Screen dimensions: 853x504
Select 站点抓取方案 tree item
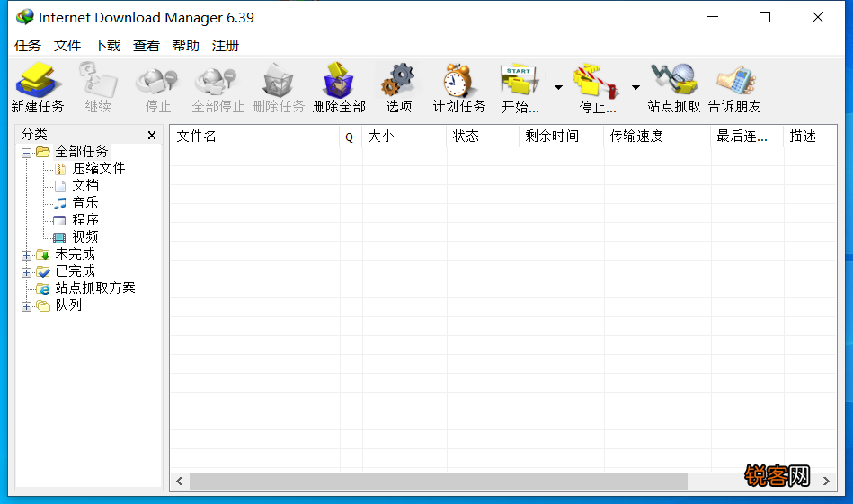pyautogui.click(x=95, y=287)
